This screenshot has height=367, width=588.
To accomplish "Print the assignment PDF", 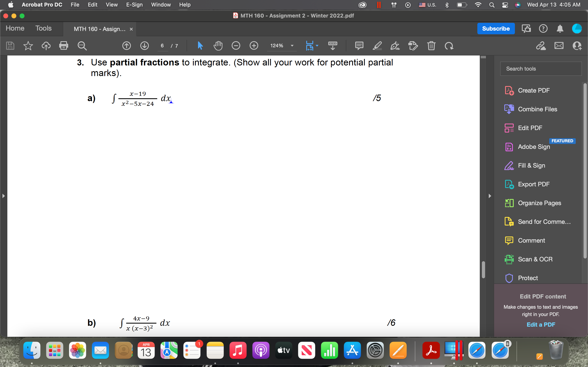I will point(64,46).
